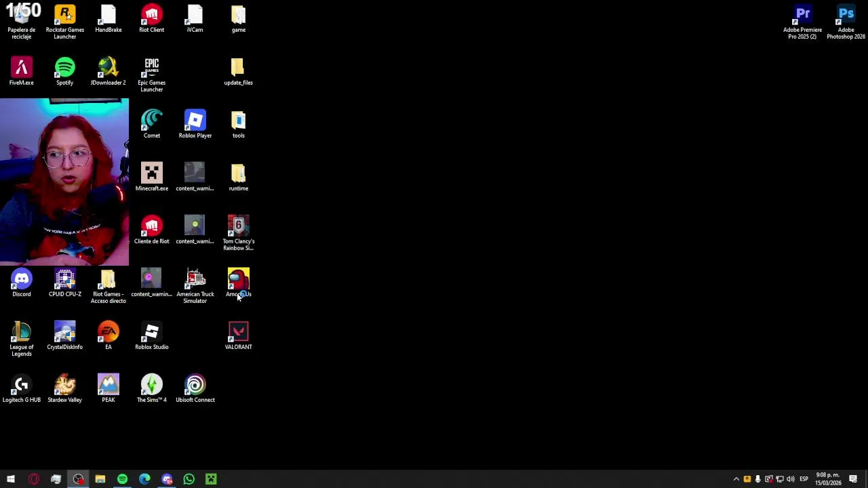868x488 pixels.
Task: Open the Opera GX browser in taskbar
Action: click(34, 479)
